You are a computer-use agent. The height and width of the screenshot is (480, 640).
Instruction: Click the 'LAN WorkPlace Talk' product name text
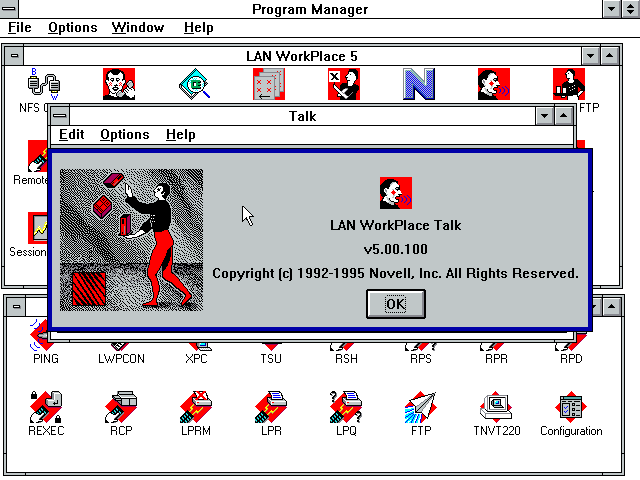pyautogui.click(x=396, y=225)
